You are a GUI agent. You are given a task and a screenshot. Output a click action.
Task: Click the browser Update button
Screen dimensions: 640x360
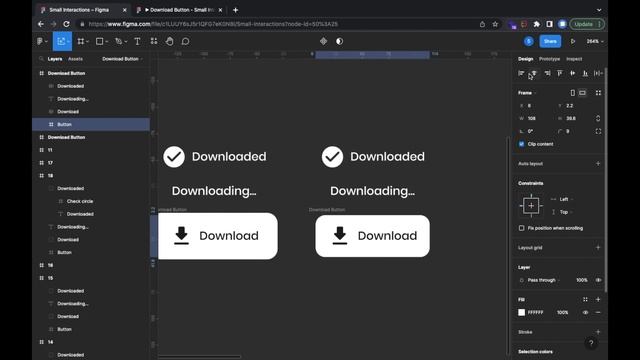(587, 24)
